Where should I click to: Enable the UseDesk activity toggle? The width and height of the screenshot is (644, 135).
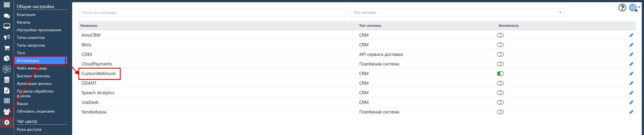point(500,102)
